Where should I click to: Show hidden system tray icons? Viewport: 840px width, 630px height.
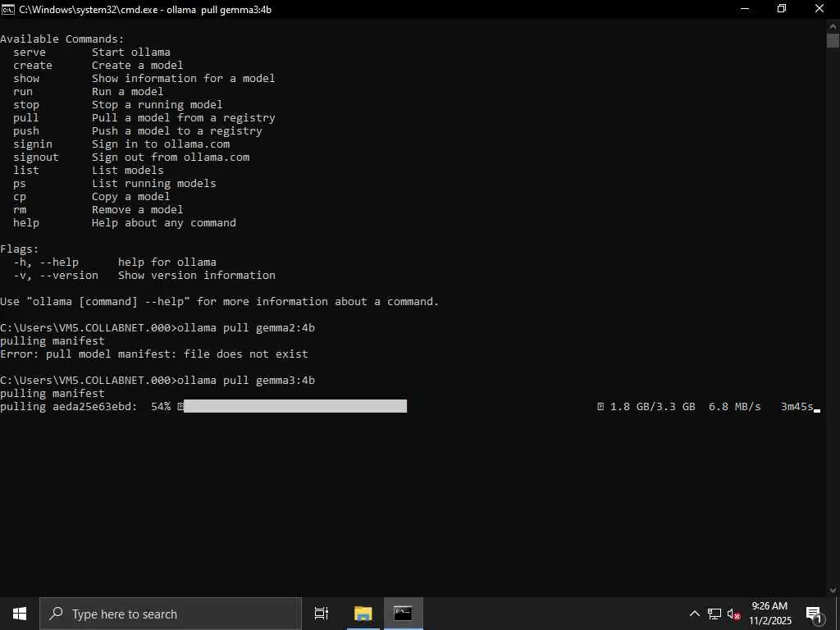point(694,614)
